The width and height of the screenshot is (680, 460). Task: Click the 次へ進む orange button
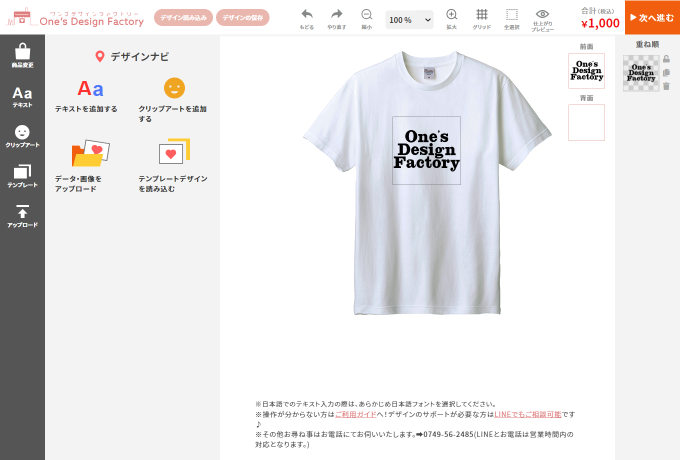pos(652,17)
